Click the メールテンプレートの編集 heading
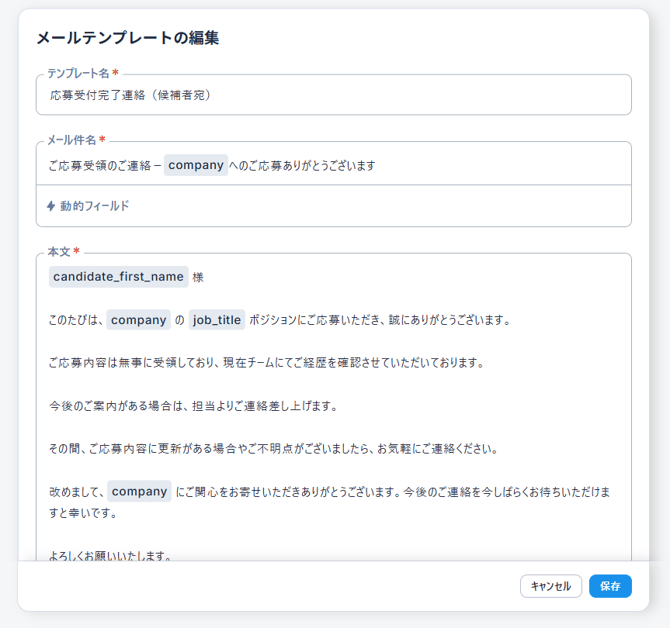 [128, 38]
